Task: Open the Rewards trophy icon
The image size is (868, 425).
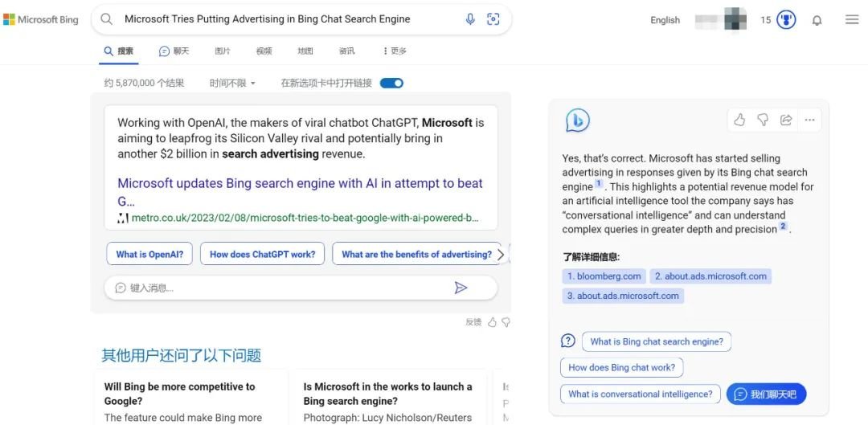Action: 786,20
